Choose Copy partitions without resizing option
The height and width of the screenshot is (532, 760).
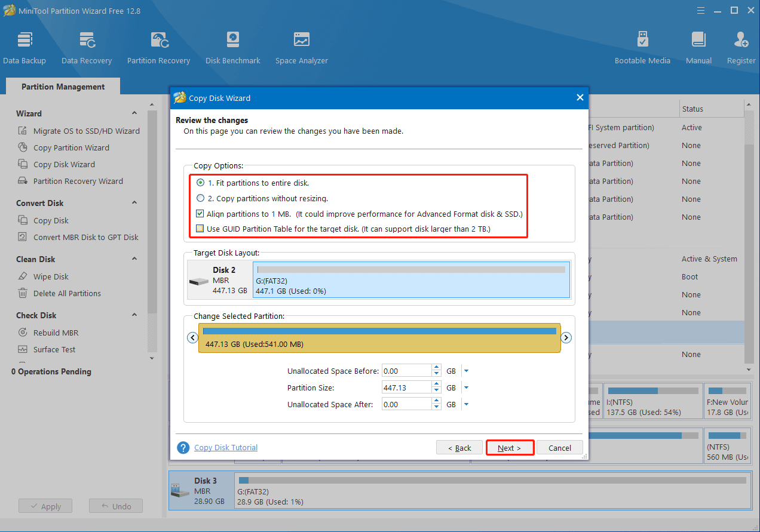tap(201, 198)
